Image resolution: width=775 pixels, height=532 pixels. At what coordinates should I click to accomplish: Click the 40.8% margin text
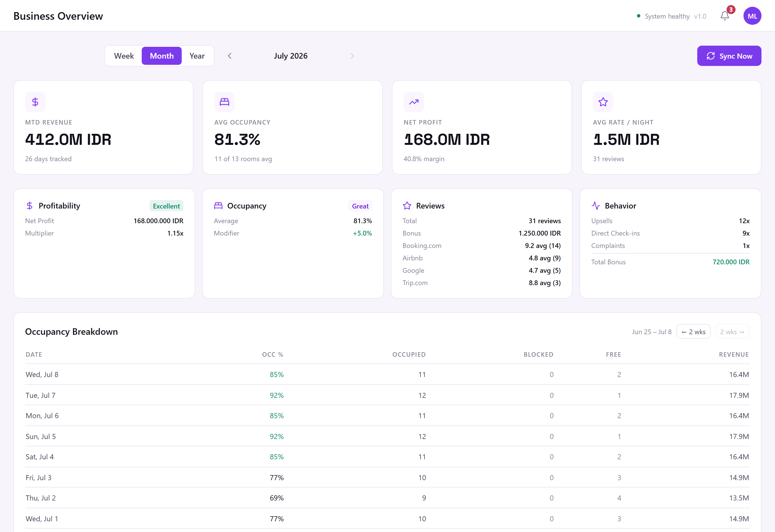tap(424, 159)
